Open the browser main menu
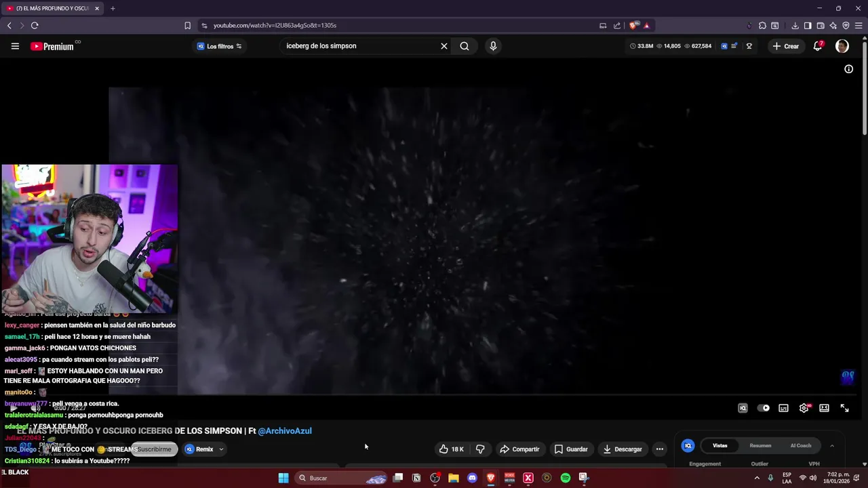 (859, 25)
